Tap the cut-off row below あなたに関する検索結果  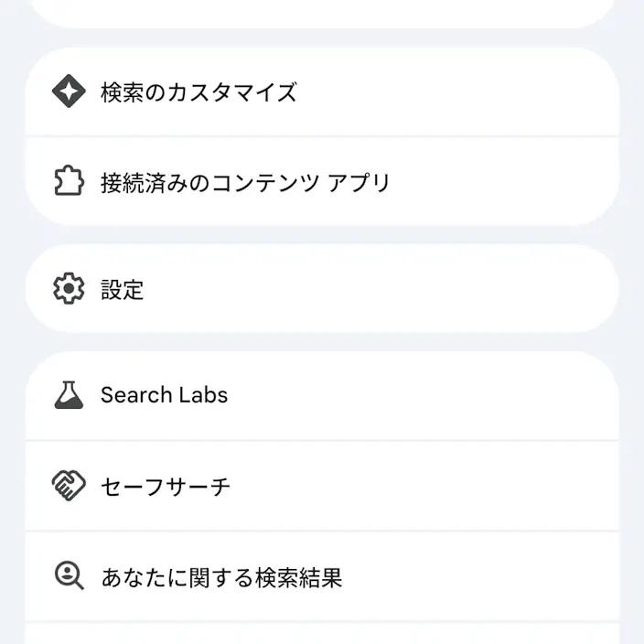pos(322,634)
